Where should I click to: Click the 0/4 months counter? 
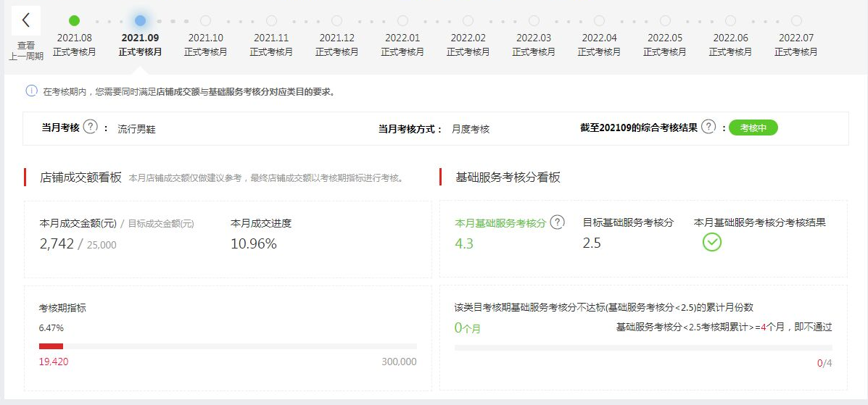pos(824,364)
